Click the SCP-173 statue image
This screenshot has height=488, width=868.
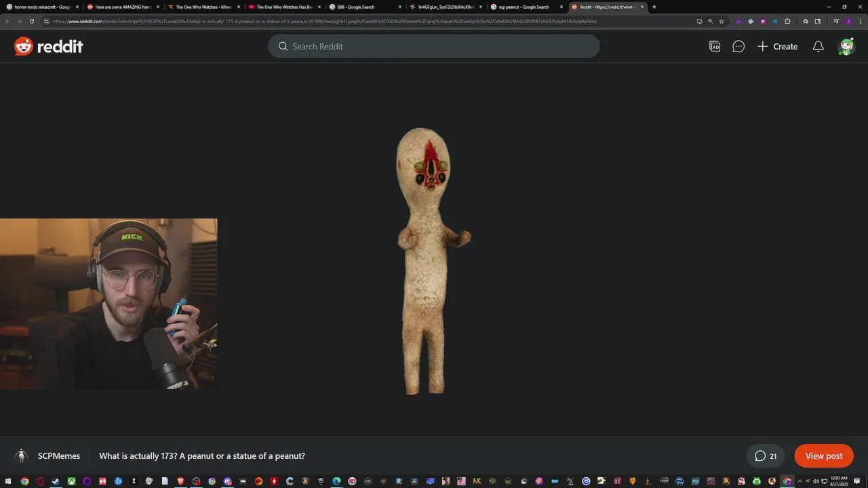(433, 261)
